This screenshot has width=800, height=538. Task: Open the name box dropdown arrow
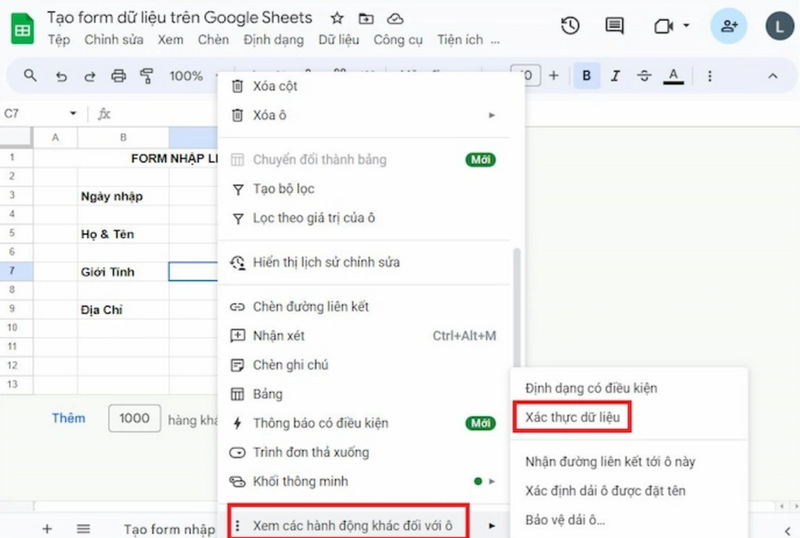point(73,113)
